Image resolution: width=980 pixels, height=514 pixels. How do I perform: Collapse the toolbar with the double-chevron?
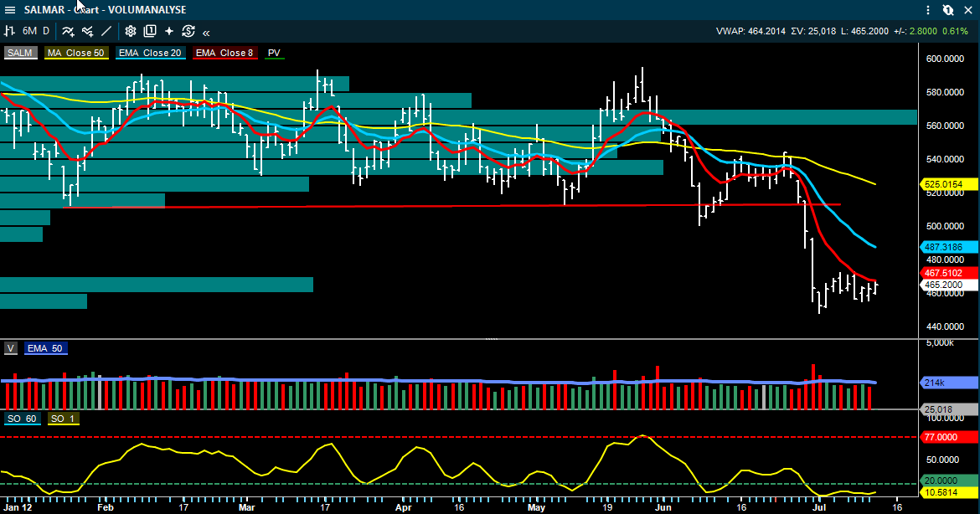pyautogui.click(x=206, y=32)
